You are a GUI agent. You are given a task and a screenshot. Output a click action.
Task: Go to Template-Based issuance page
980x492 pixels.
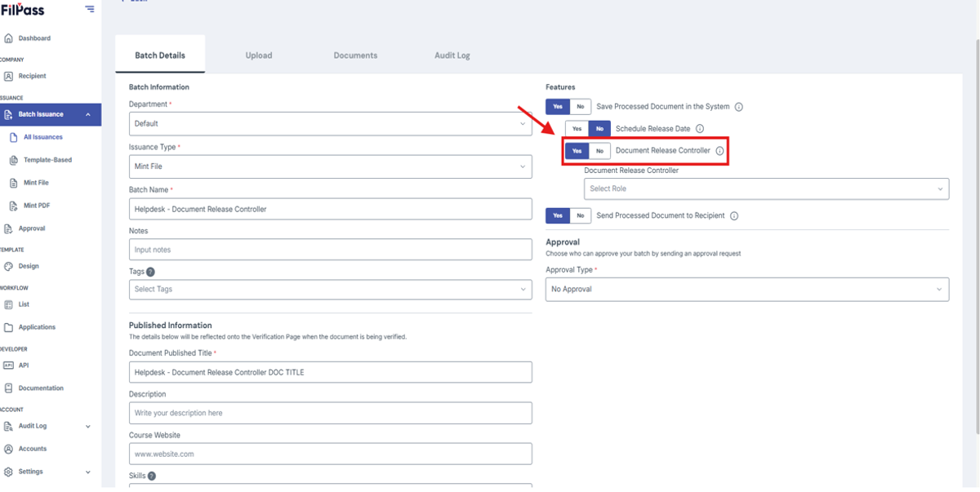click(x=47, y=160)
